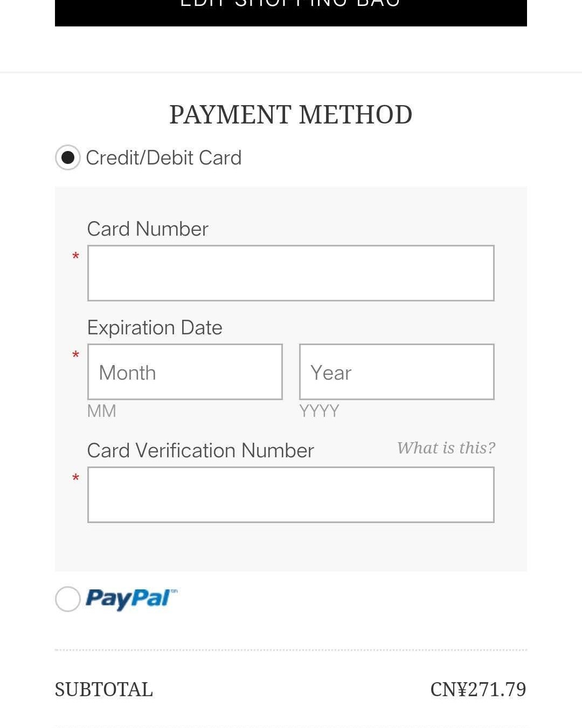
Task: Click the PayPal logo
Action: (x=131, y=599)
